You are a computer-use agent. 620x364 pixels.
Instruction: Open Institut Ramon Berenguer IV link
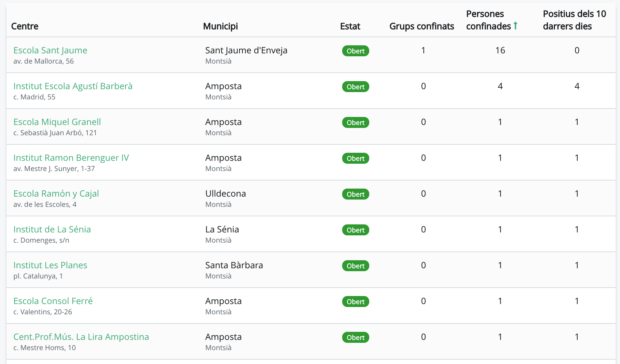71,158
